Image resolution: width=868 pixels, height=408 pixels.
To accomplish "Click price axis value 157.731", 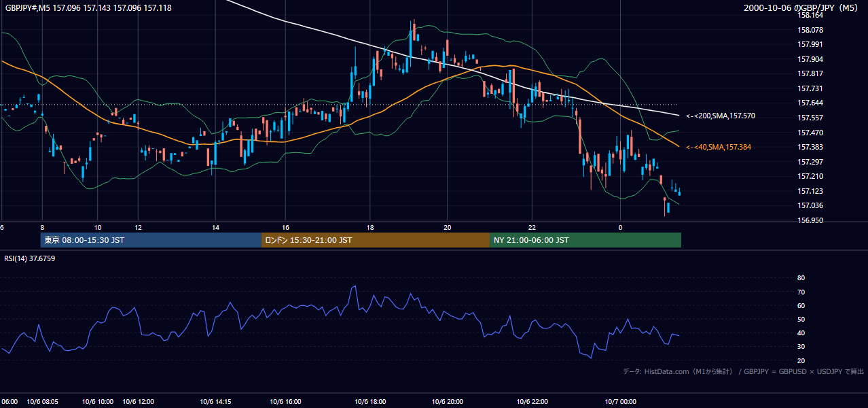I will click(x=810, y=88).
